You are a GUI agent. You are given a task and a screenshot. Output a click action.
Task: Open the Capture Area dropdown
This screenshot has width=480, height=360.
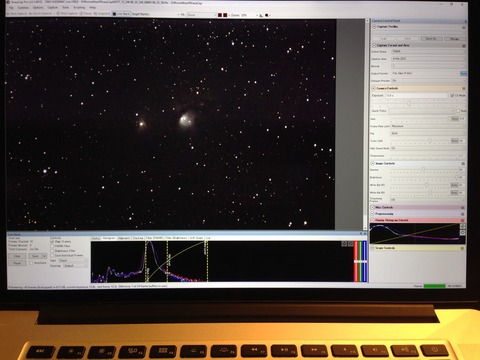click(429, 59)
